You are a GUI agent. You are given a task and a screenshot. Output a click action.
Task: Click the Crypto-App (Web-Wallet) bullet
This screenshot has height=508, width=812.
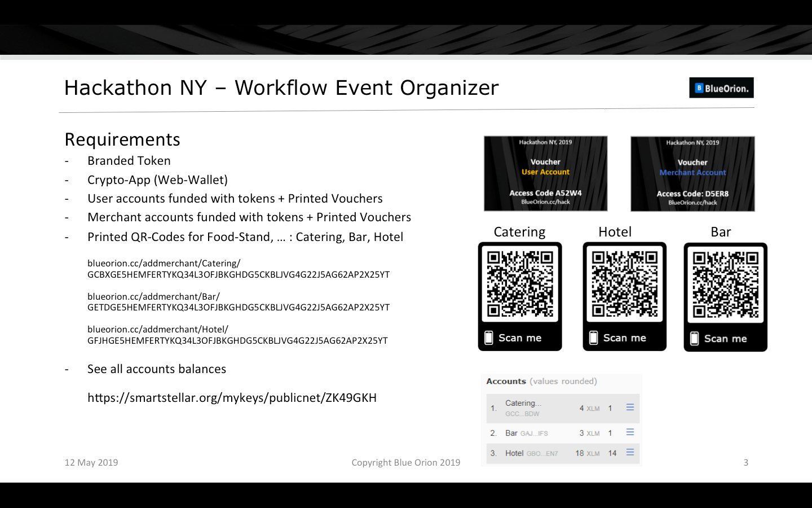[157, 180]
